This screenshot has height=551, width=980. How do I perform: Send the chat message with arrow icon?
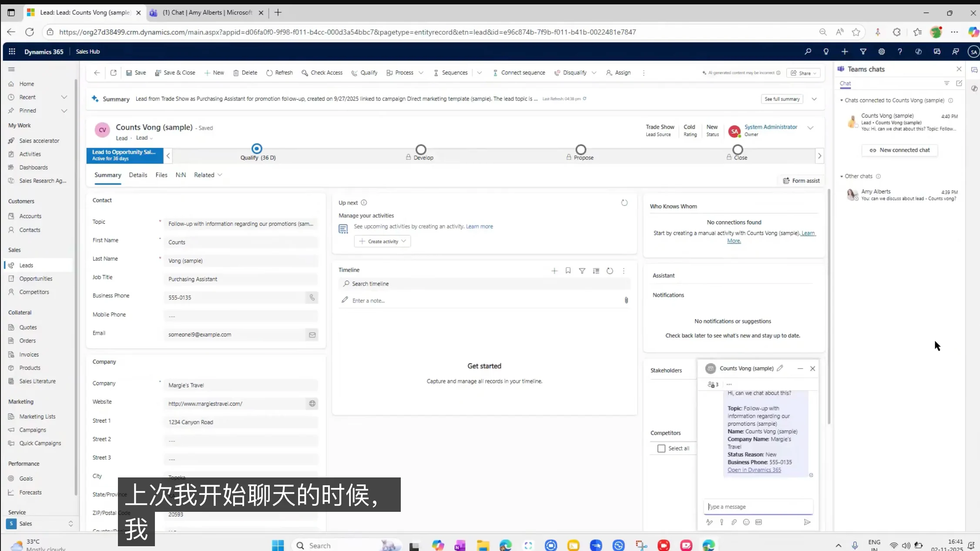[x=807, y=522]
